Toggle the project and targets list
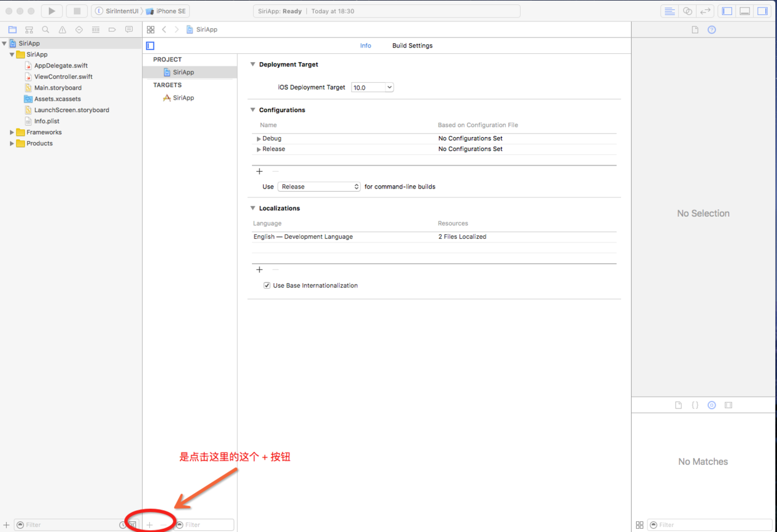 (x=150, y=46)
